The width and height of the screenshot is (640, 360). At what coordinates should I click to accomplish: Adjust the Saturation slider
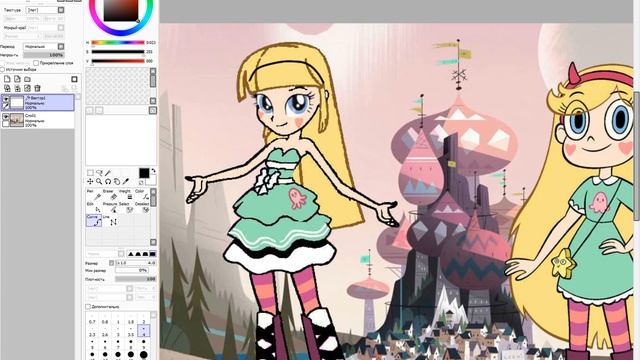[x=118, y=52]
